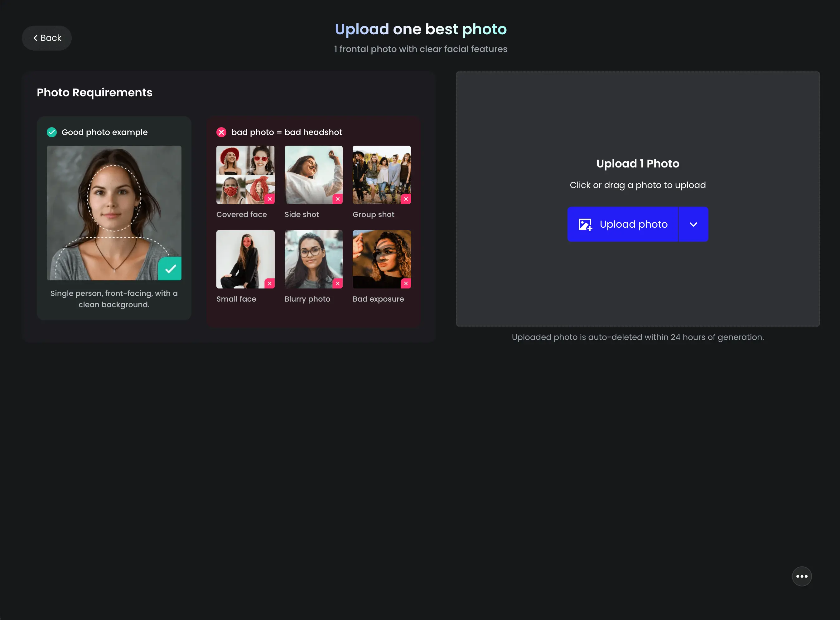Click the pink X badge on Side shot thumbnail
This screenshot has width=840, height=620.
pyautogui.click(x=338, y=199)
